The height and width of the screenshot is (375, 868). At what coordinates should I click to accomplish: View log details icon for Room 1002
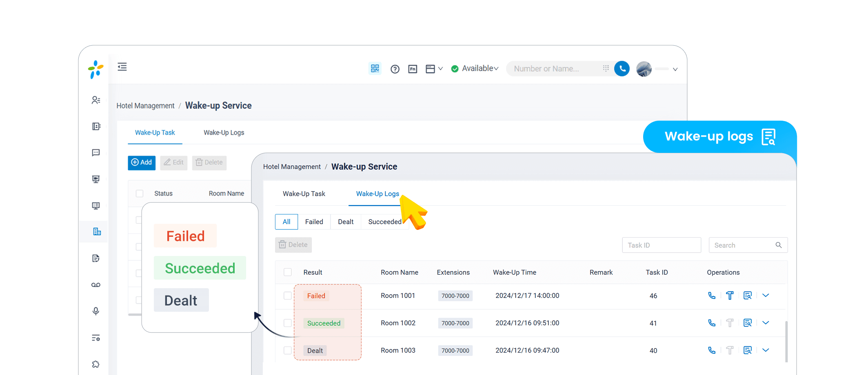[748, 323]
